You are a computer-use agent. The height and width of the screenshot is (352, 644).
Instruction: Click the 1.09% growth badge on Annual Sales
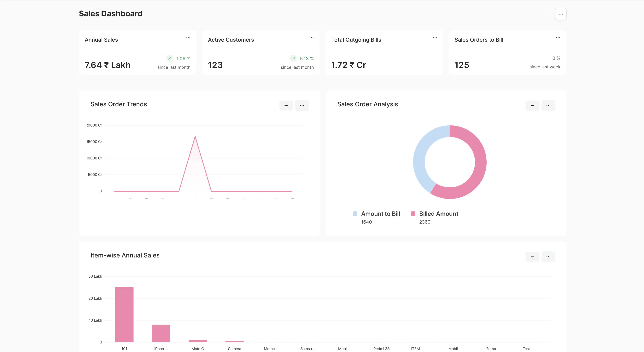(x=178, y=58)
